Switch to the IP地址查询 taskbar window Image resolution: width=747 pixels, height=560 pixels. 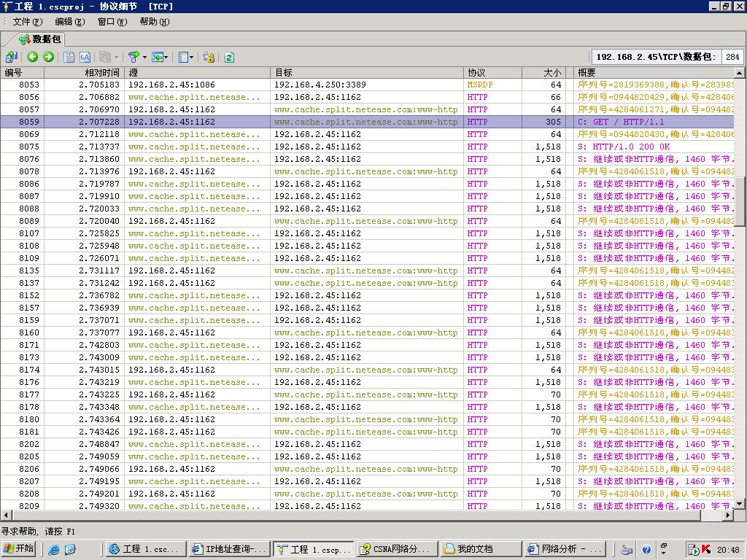228,549
